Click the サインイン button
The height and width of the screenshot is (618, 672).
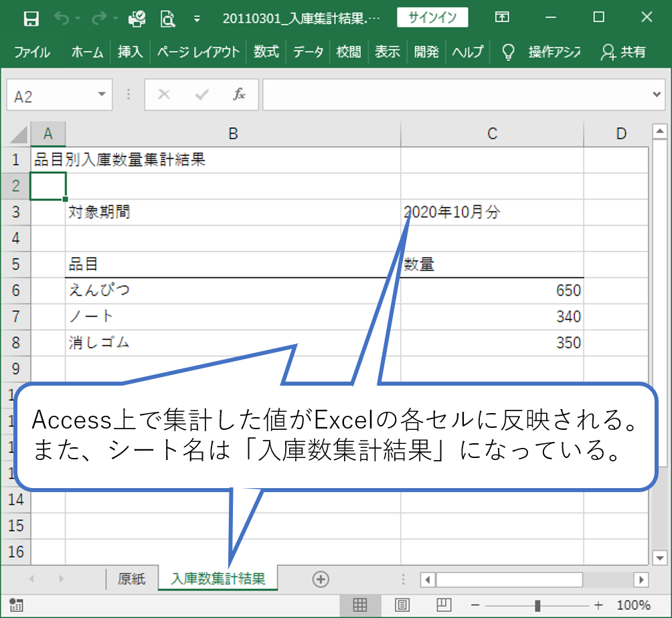coord(432,17)
